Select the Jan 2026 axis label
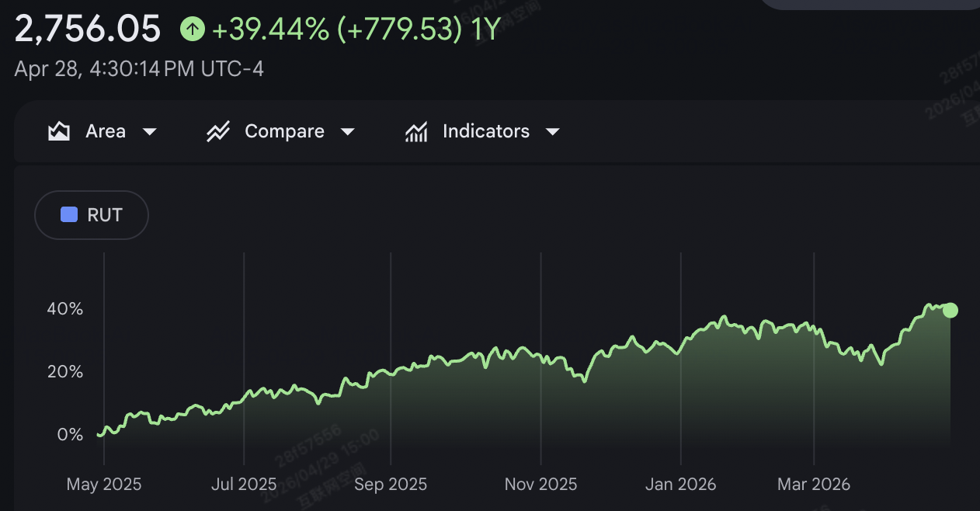Image resolution: width=980 pixels, height=511 pixels. coord(680,485)
